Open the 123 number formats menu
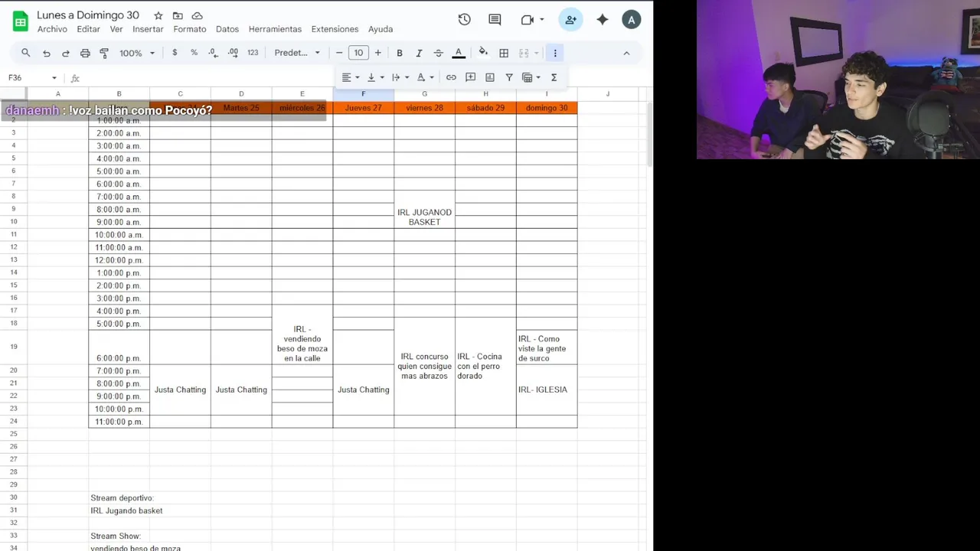 point(253,53)
